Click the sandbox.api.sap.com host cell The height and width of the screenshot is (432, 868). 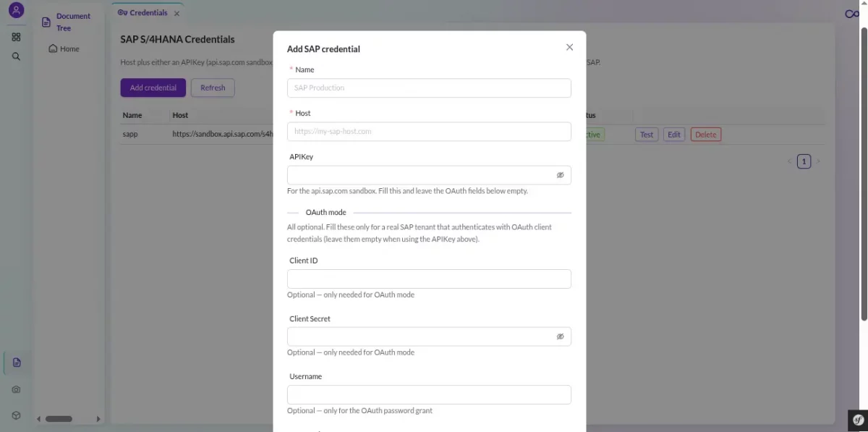click(223, 135)
